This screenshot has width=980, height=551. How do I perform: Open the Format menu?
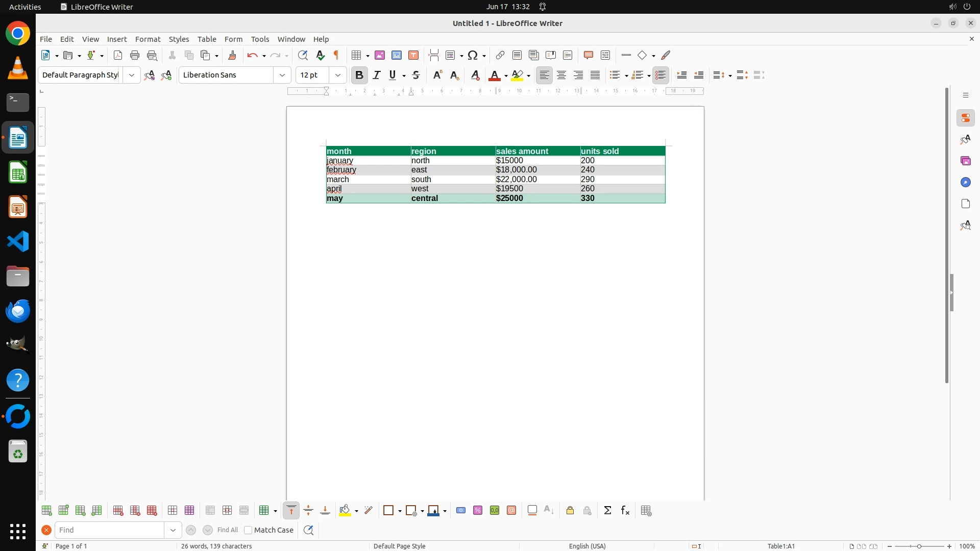(148, 39)
